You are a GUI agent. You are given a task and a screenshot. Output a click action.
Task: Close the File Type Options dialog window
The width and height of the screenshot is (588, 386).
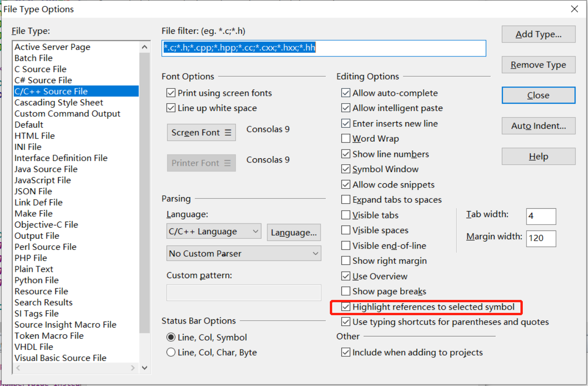pyautogui.click(x=574, y=9)
